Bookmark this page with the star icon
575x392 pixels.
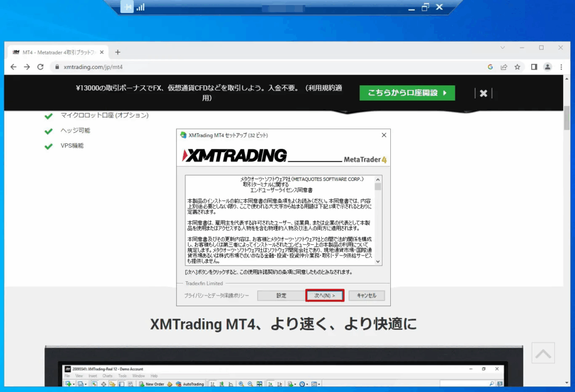pos(517,67)
